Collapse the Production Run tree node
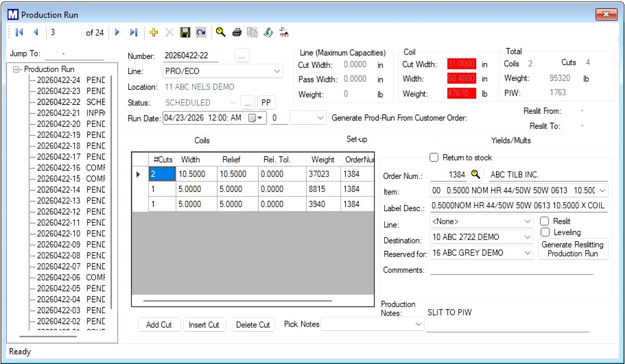 tap(16, 69)
